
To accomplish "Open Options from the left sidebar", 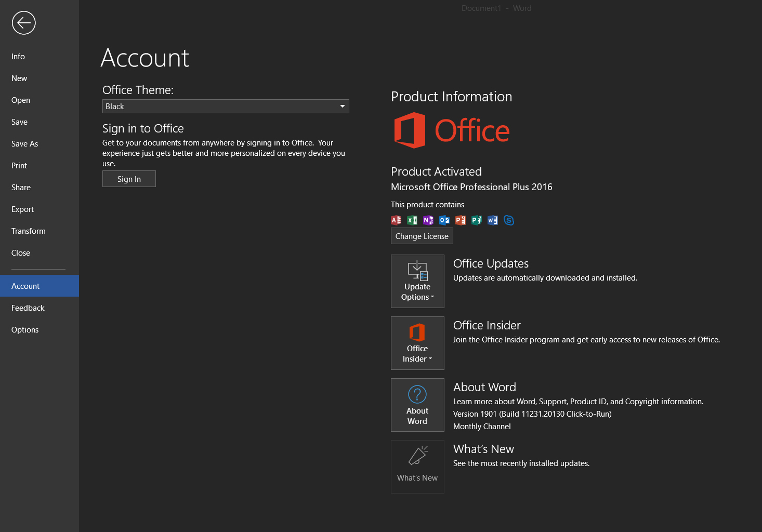I will point(25,330).
